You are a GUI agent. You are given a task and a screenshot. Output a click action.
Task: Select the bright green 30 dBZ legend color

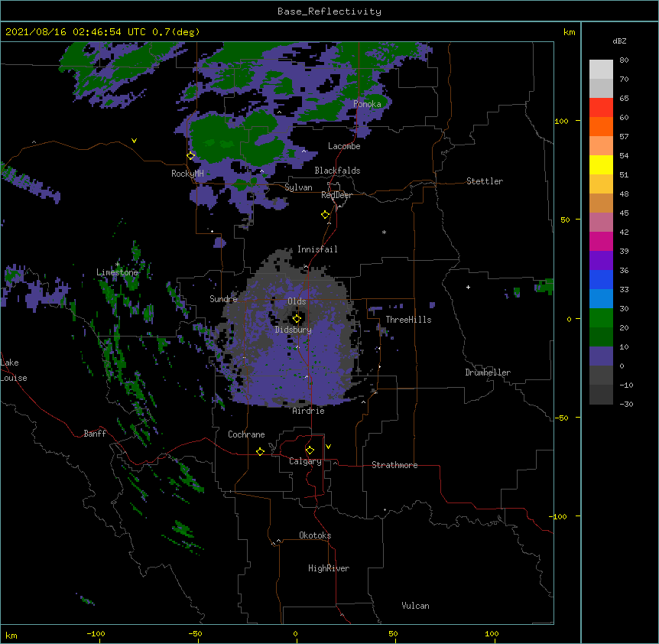pyautogui.click(x=601, y=318)
